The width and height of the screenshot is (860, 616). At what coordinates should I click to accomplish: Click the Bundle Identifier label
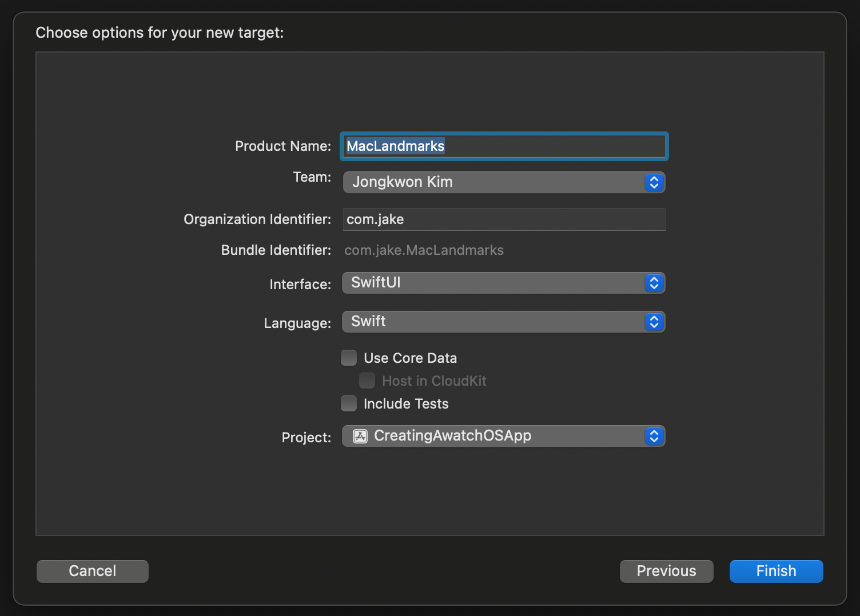[276, 250]
